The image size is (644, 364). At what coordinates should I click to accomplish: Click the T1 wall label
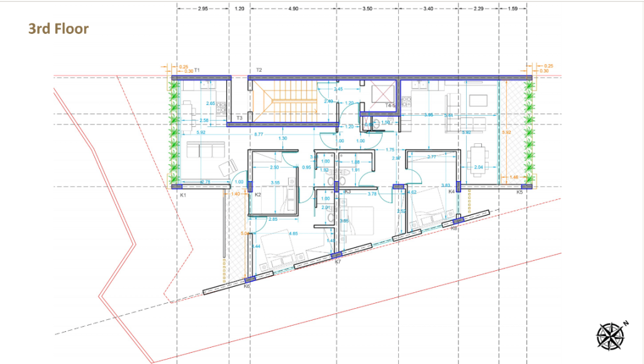(197, 70)
